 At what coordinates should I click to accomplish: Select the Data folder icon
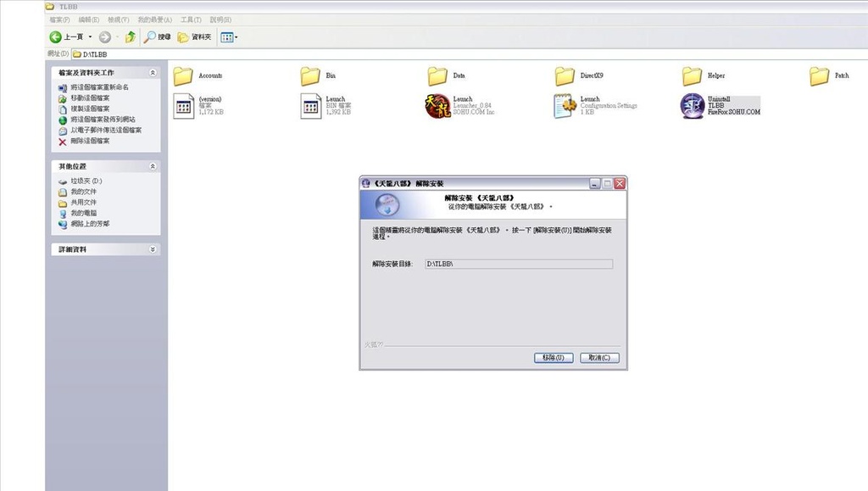coord(437,75)
